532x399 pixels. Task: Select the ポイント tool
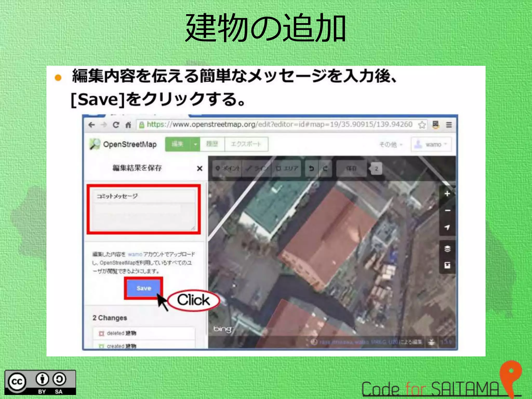pos(227,169)
